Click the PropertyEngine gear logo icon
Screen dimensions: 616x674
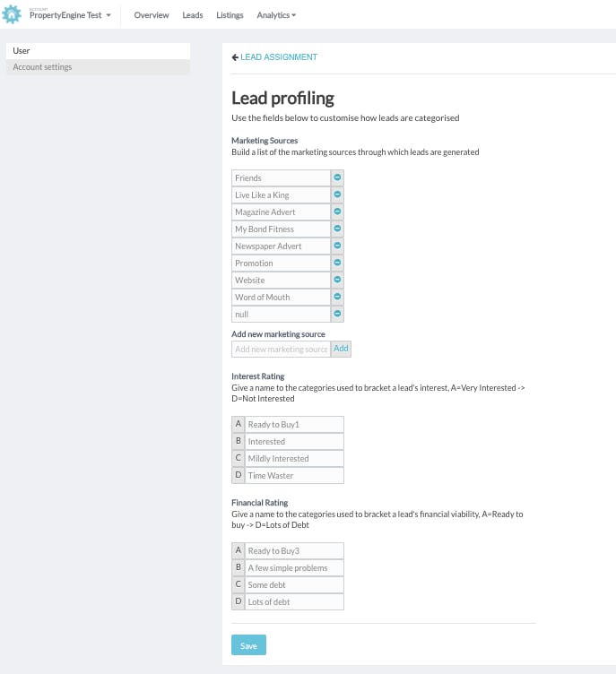point(13,15)
